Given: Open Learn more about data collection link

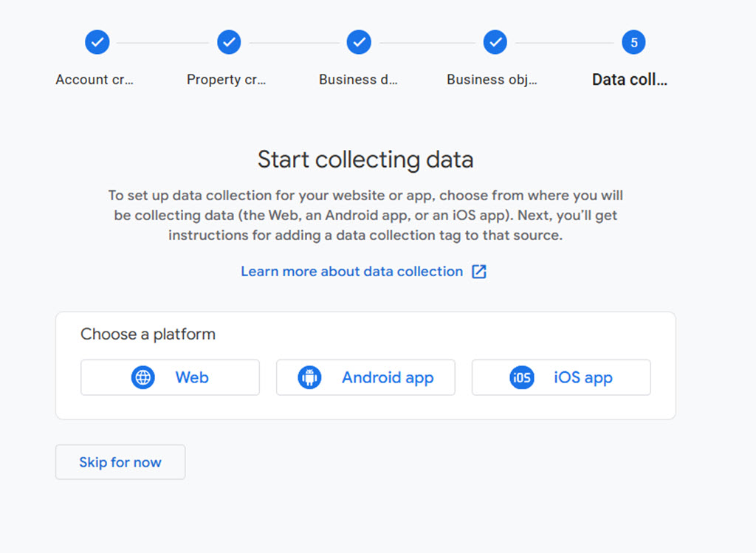Looking at the screenshot, I should 352,272.
